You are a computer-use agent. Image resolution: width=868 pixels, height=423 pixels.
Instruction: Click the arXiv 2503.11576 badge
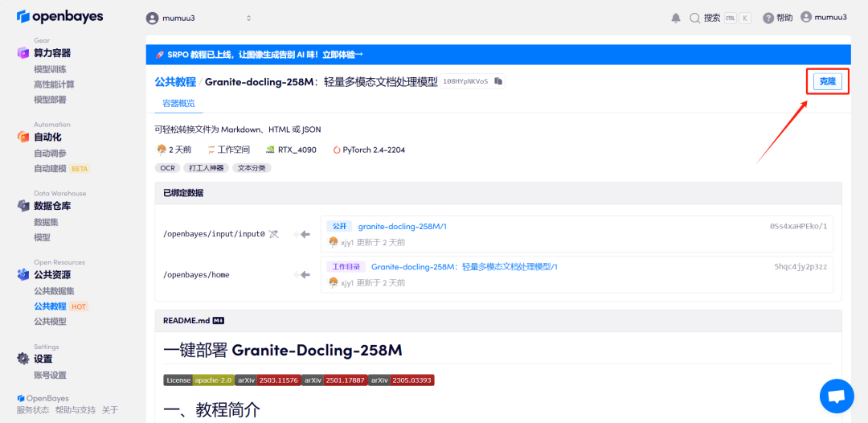268,380
